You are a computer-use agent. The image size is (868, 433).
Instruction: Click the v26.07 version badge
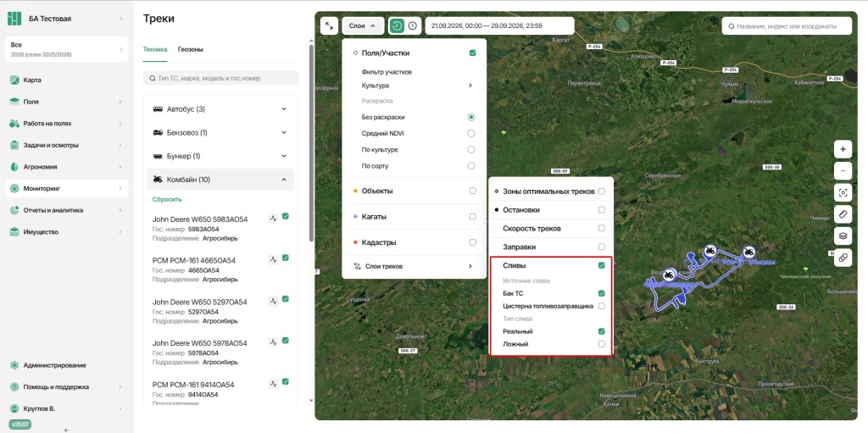point(19,424)
